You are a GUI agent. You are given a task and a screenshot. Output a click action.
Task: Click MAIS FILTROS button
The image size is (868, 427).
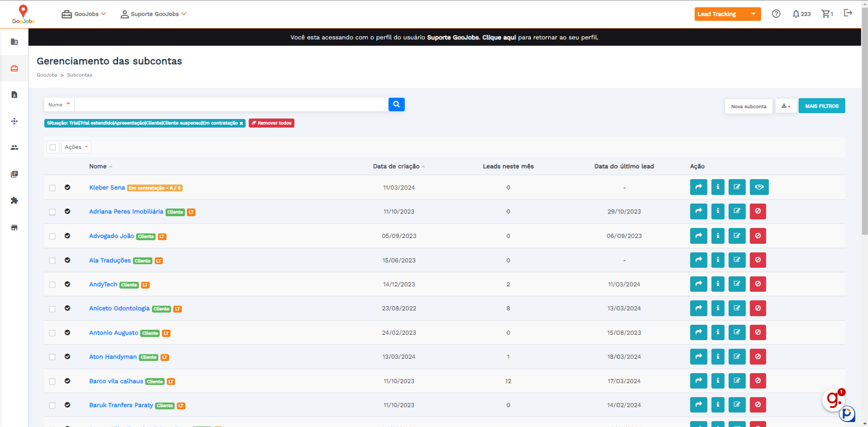(x=822, y=106)
